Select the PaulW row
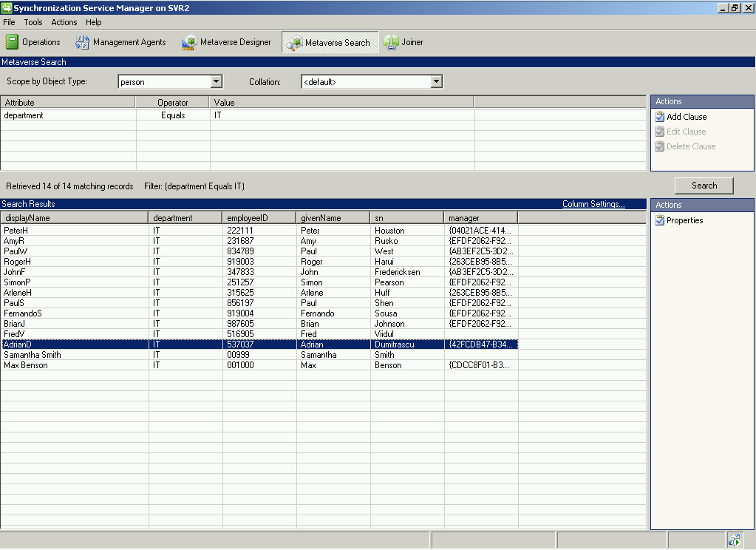756x550 pixels. tap(259, 251)
